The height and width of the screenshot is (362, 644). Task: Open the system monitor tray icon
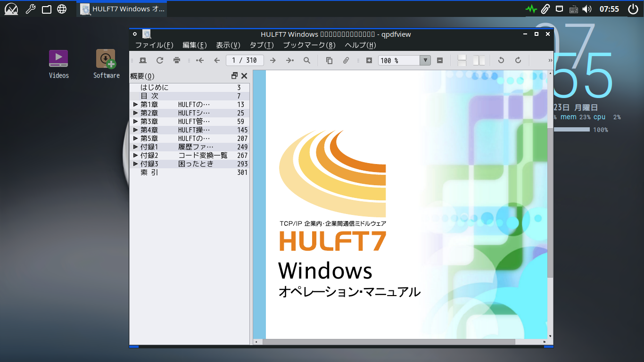(531, 9)
